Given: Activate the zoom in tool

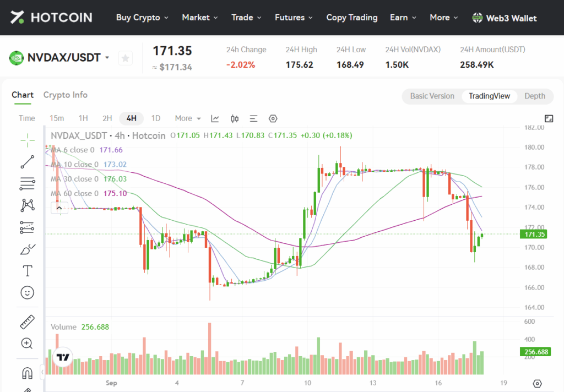Looking at the screenshot, I should coord(27,344).
